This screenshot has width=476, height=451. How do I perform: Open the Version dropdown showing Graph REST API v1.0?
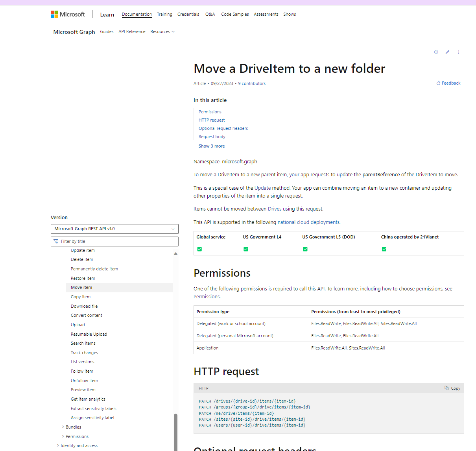(x=114, y=229)
